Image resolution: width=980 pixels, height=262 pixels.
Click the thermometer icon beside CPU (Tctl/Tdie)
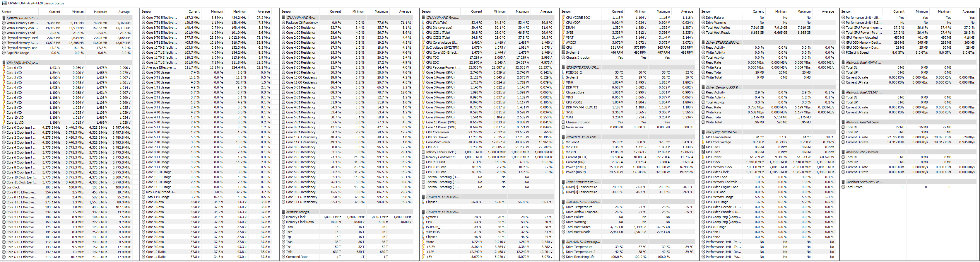(x=423, y=23)
